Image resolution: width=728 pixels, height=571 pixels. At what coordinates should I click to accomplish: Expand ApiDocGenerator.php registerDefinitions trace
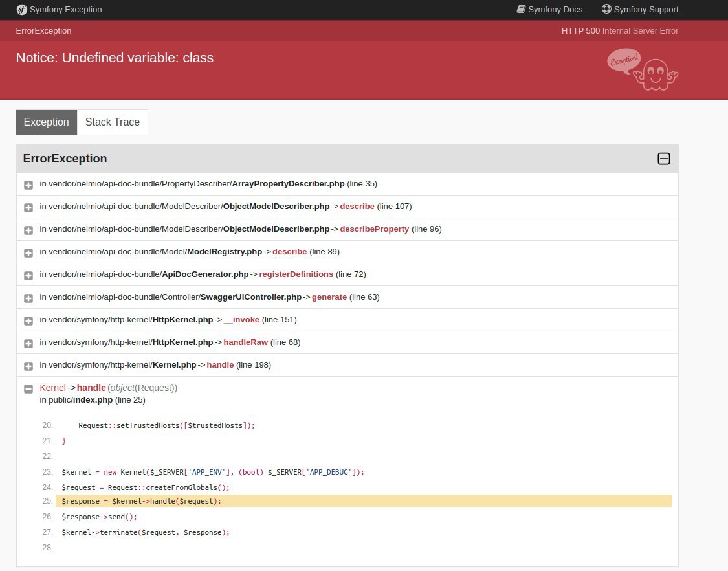pyautogui.click(x=28, y=276)
